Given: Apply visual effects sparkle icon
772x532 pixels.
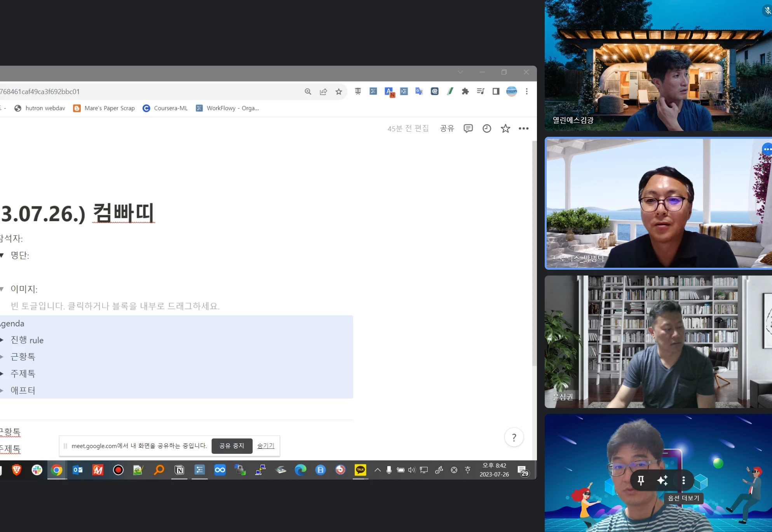Looking at the screenshot, I should pyautogui.click(x=662, y=480).
